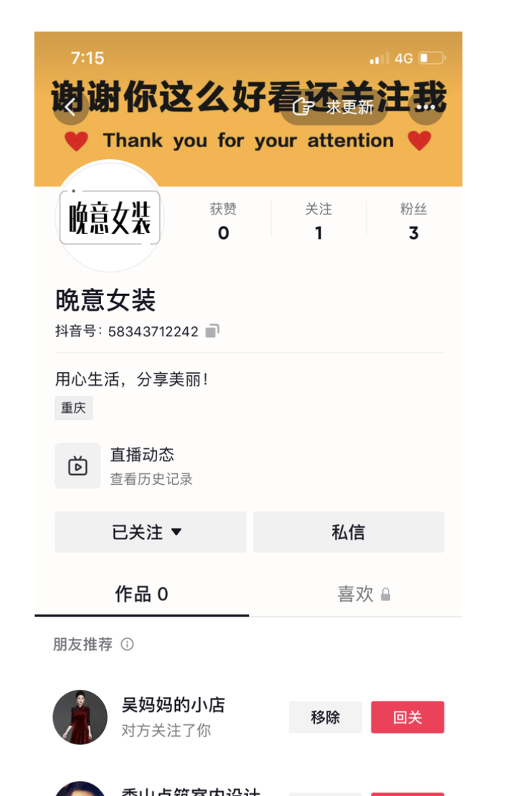The width and height of the screenshot is (532, 796).
Task: Tap the 重庆 location tag
Action: (x=74, y=408)
